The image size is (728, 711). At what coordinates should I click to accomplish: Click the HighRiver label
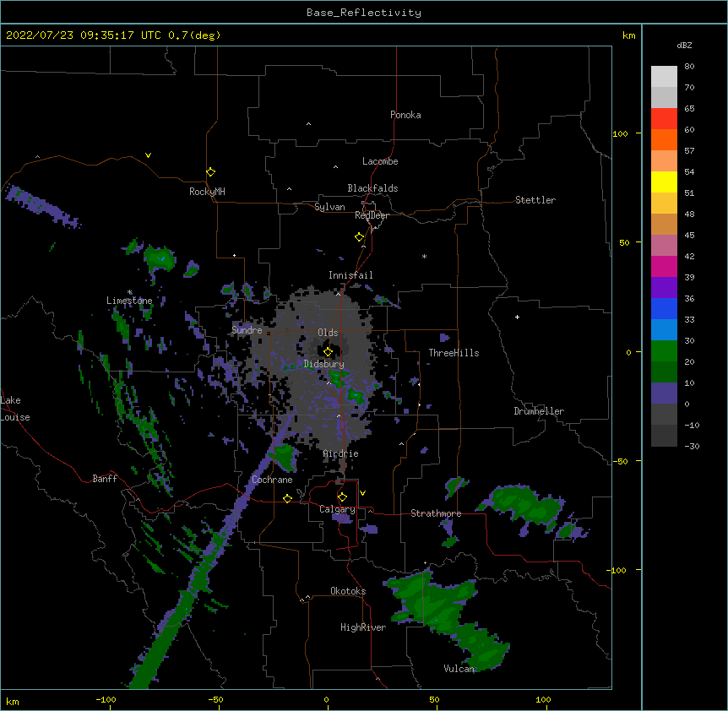(x=363, y=627)
